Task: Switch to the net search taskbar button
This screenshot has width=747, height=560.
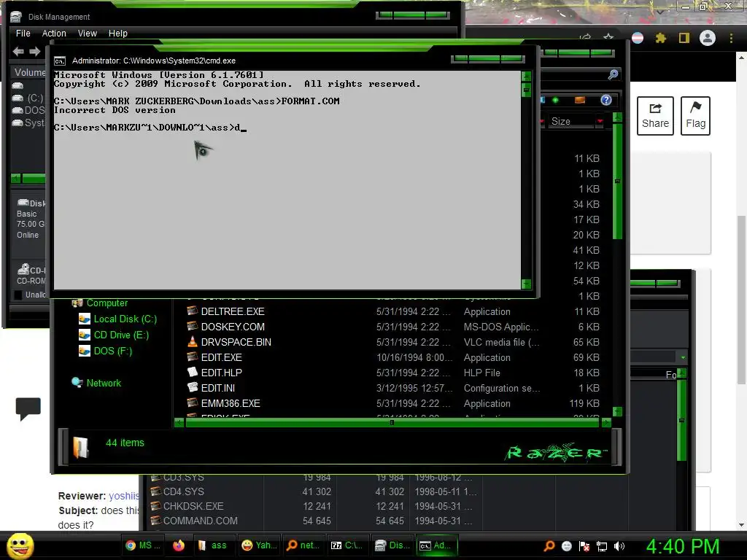Action: 303,545
